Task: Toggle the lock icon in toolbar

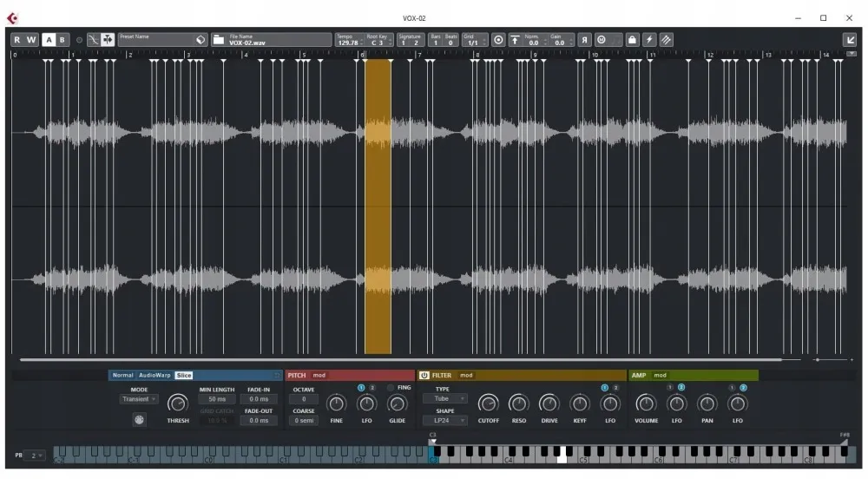Action: [x=632, y=40]
